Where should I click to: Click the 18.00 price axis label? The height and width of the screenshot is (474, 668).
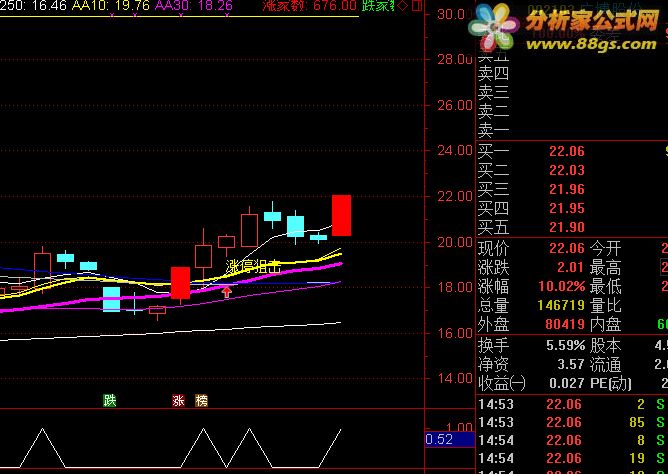coord(455,287)
